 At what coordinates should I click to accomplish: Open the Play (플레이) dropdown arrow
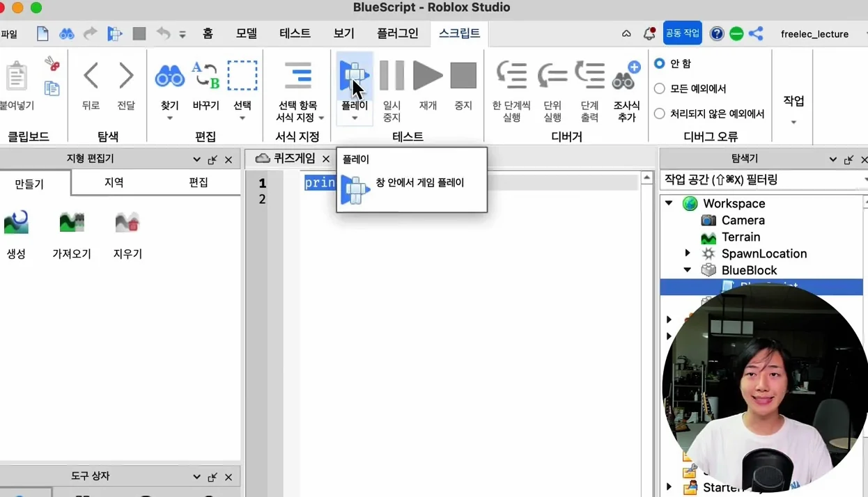pos(355,118)
